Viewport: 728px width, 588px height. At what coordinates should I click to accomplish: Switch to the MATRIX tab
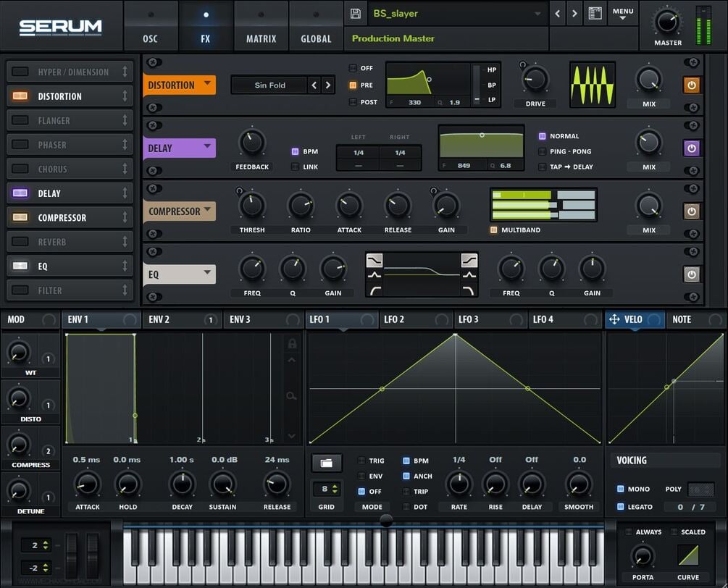pos(261,26)
